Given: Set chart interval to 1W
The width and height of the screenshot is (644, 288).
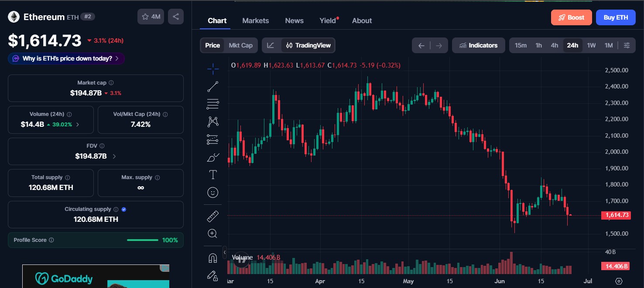Looking at the screenshot, I should [x=591, y=45].
